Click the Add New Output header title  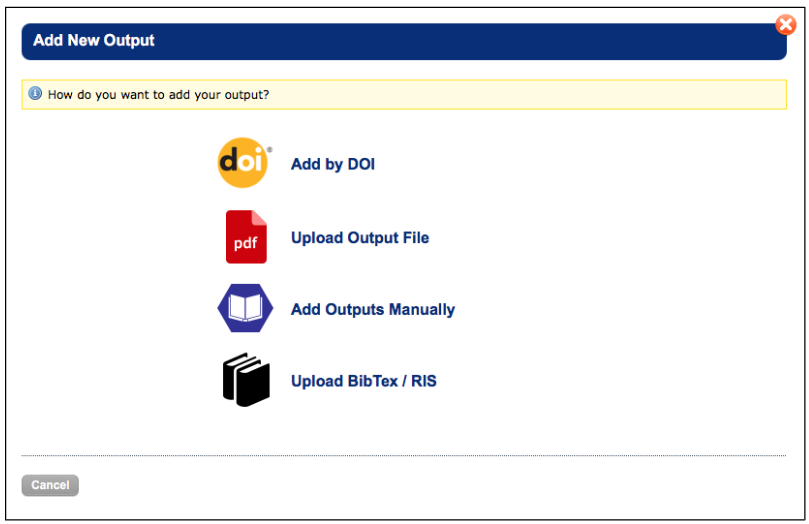pos(94,41)
